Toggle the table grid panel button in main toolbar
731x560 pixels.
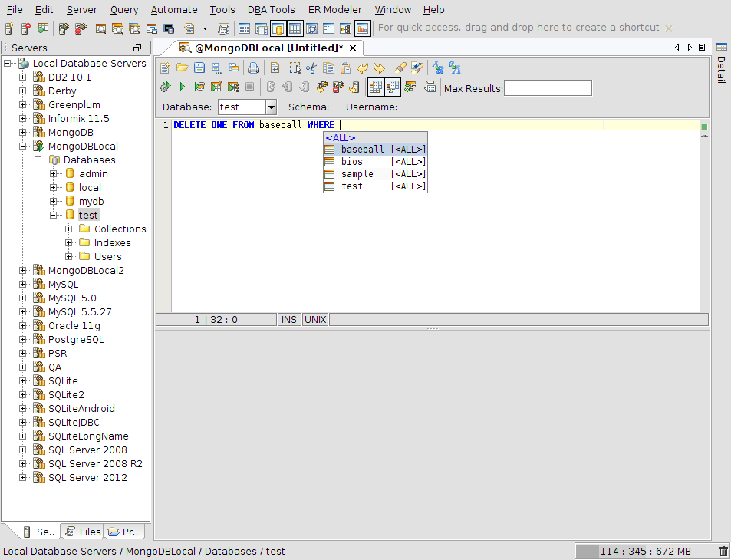pyautogui.click(x=295, y=28)
